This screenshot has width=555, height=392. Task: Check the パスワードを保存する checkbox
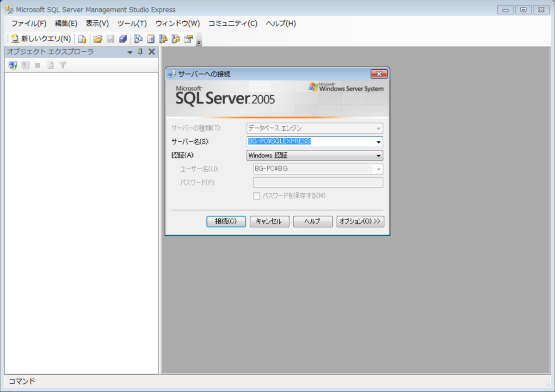click(x=257, y=196)
